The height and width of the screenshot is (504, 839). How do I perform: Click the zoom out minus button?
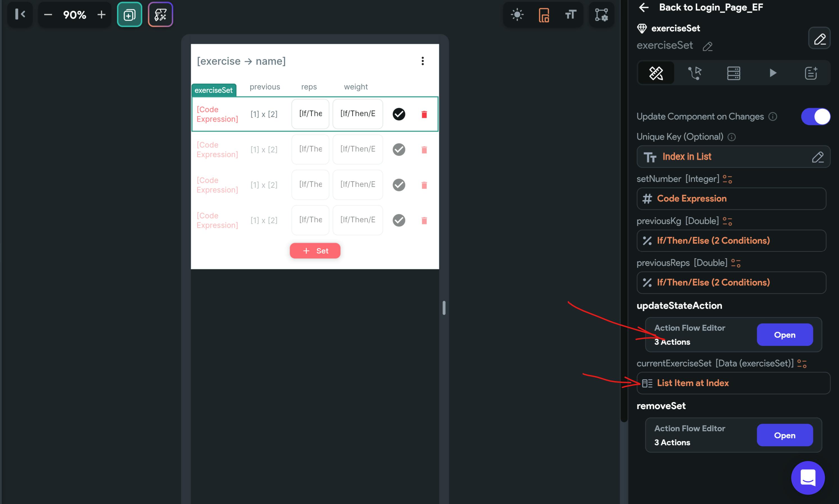48,15
